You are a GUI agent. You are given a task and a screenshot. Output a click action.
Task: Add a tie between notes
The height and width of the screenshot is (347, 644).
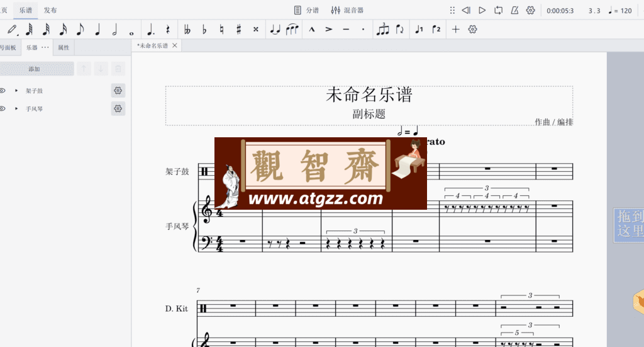point(275,30)
